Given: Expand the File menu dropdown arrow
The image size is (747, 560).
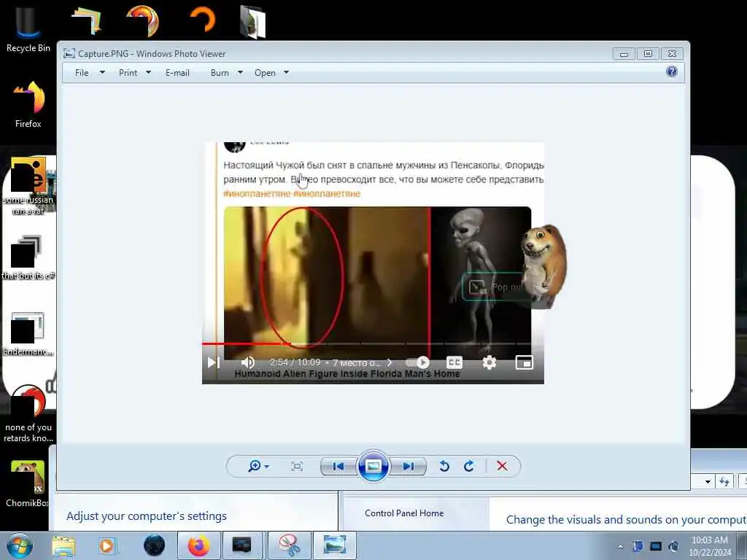Looking at the screenshot, I should click(x=102, y=72).
